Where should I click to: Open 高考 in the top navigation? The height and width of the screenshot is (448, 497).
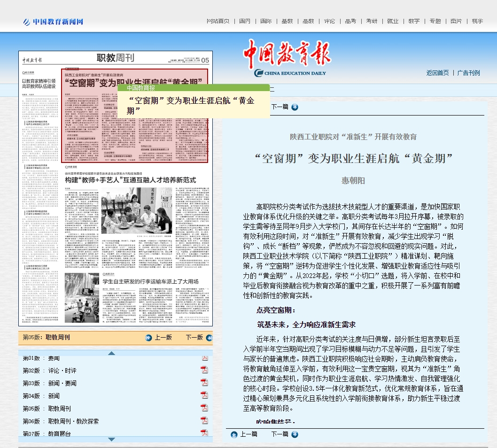[x=350, y=21]
